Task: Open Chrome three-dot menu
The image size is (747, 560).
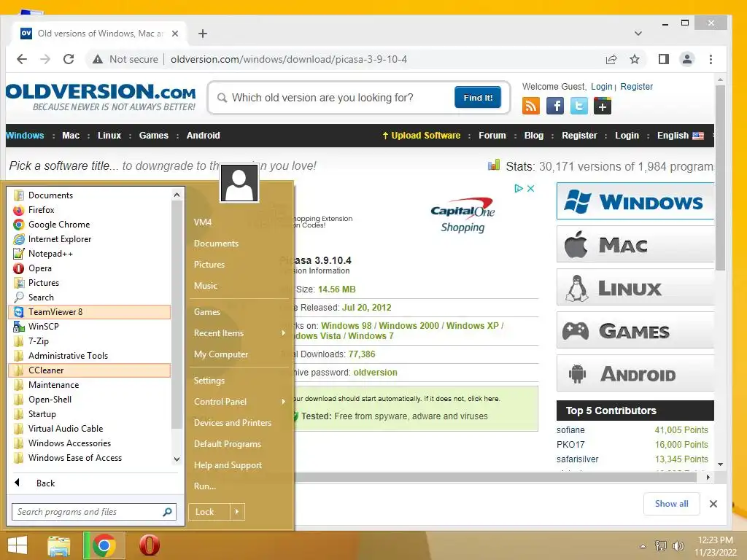Action: [711, 59]
